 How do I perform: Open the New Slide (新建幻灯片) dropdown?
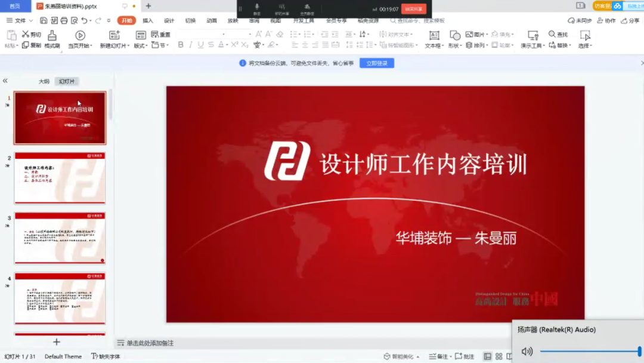[x=114, y=46]
